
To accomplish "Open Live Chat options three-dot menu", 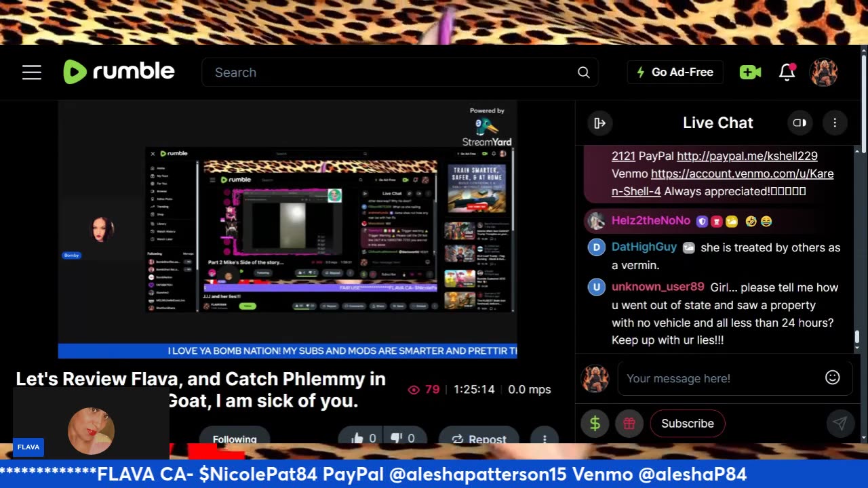I will (835, 123).
